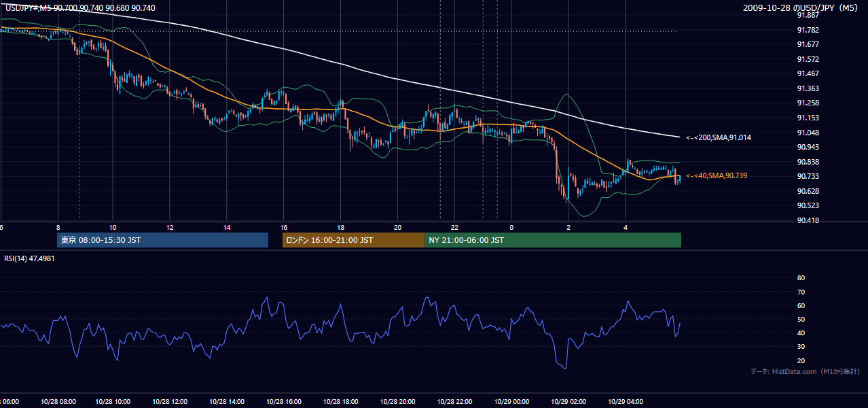Click price axis label 90.418
This screenshot has height=408, width=868.
tap(808, 220)
